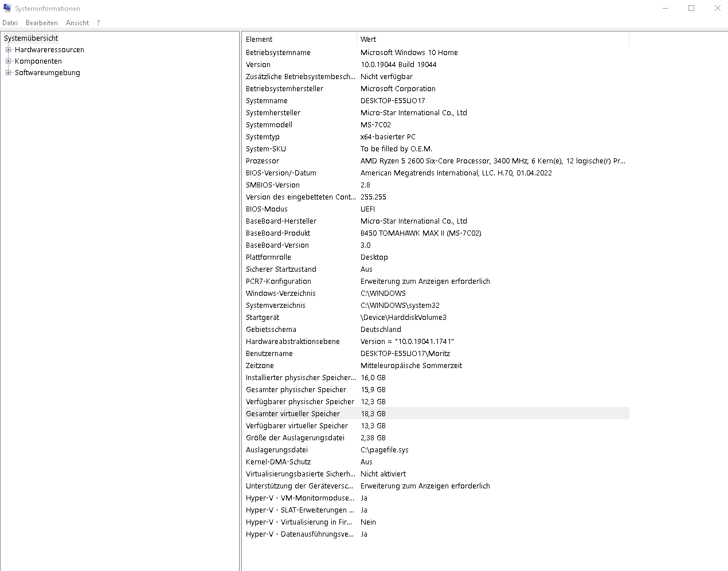Select the Systemtyp row
The height and width of the screenshot is (571, 728).
pos(436,137)
